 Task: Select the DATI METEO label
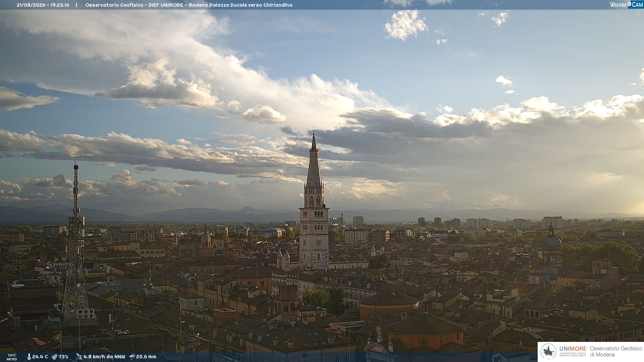point(12,357)
